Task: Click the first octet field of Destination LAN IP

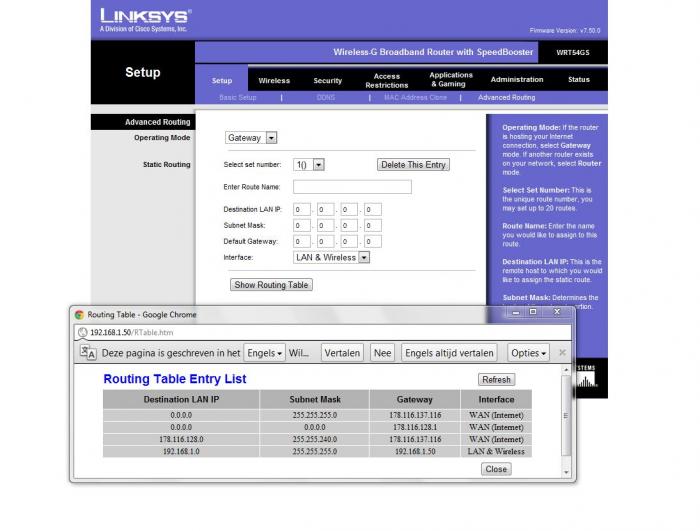Action: 302,209
